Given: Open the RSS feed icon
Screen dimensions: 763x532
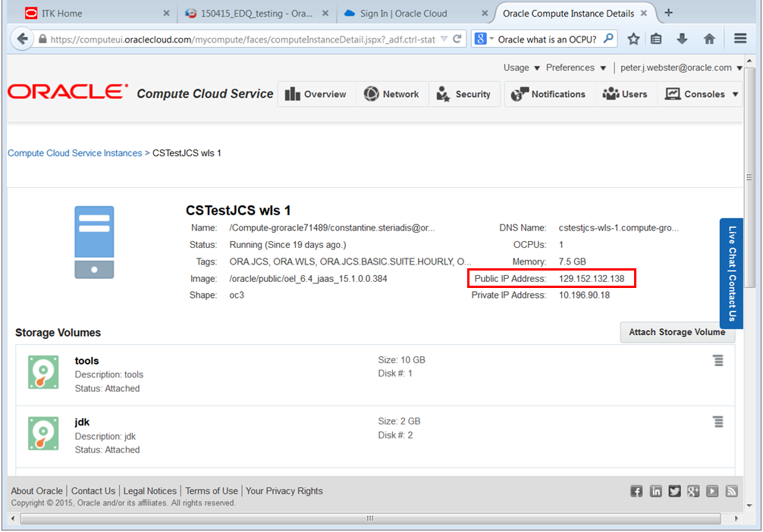Looking at the screenshot, I should point(731,491).
